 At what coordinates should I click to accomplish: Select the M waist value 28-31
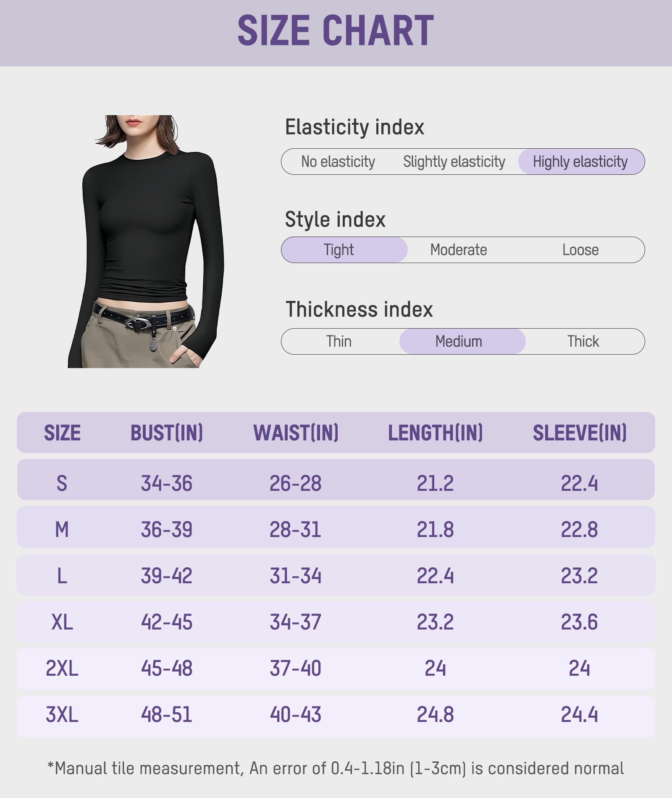pyautogui.click(x=296, y=529)
